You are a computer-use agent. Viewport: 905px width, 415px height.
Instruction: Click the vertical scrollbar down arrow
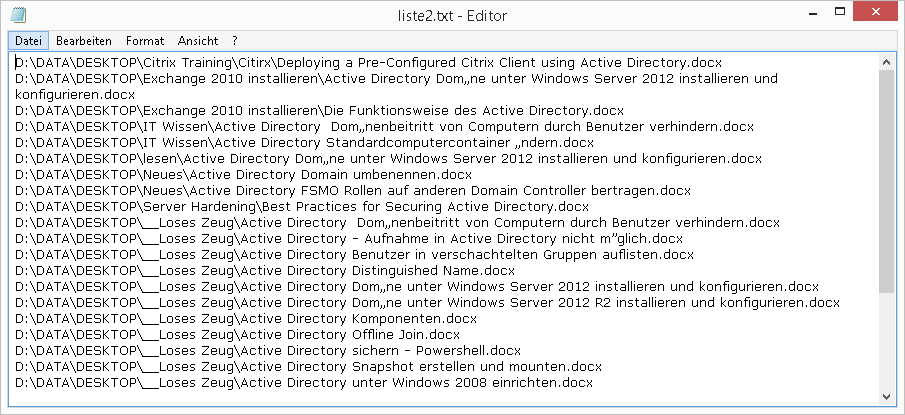click(887, 397)
